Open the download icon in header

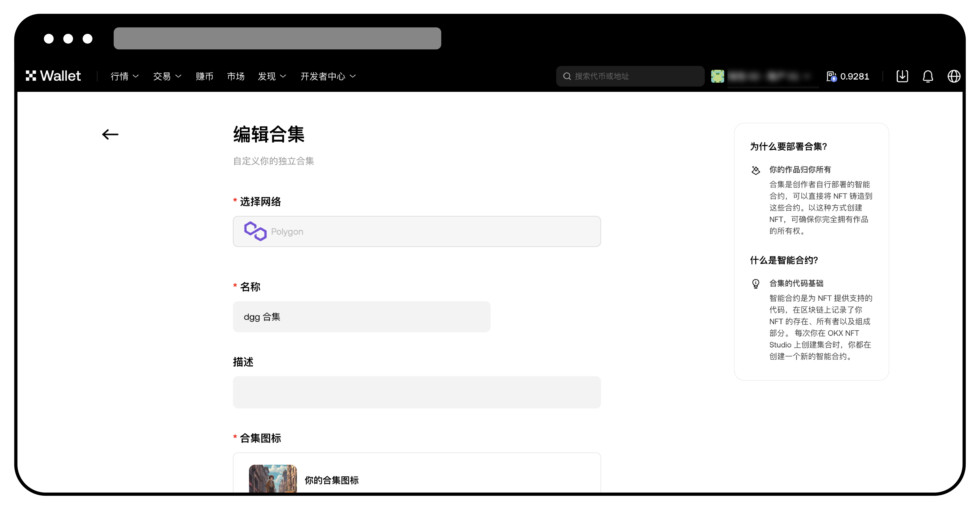902,76
